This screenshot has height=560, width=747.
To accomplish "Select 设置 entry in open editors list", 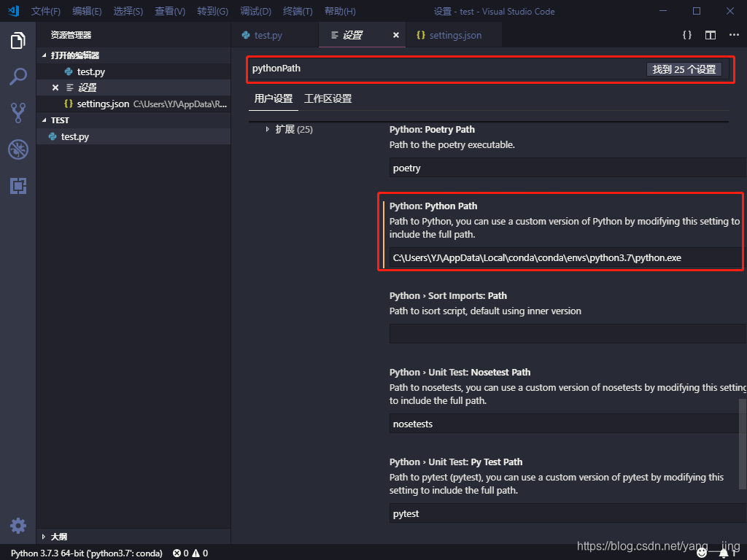I will click(x=133, y=87).
